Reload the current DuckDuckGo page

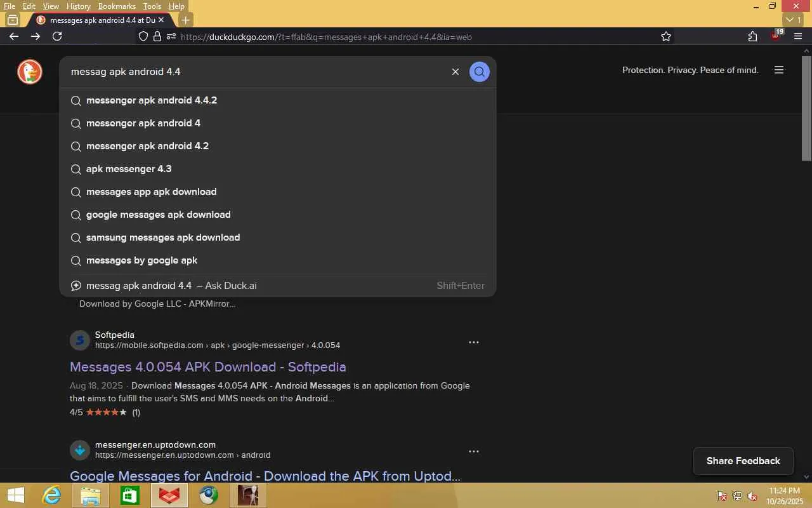57,36
